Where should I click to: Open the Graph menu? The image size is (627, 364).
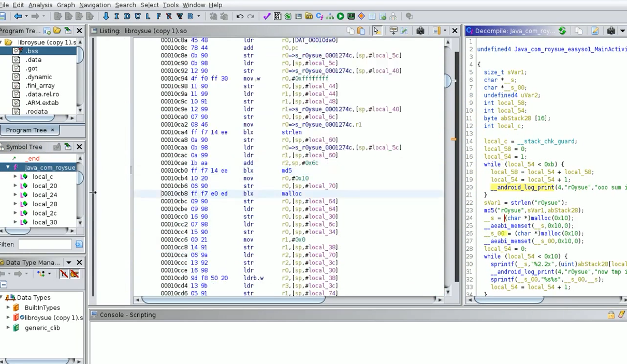(x=66, y=5)
